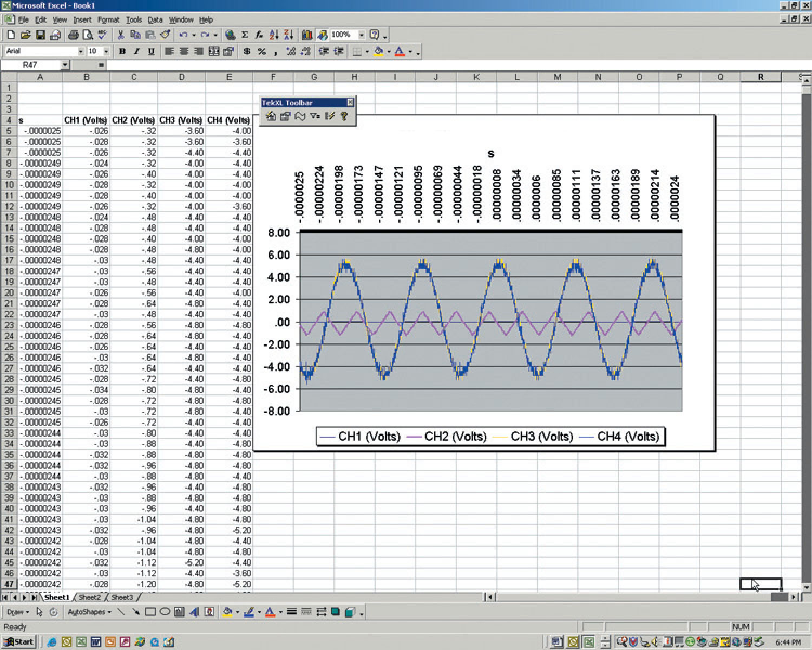Click the Save icon in standard toolbar
This screenshot has width=812, height=650.
tap(40, 35)
